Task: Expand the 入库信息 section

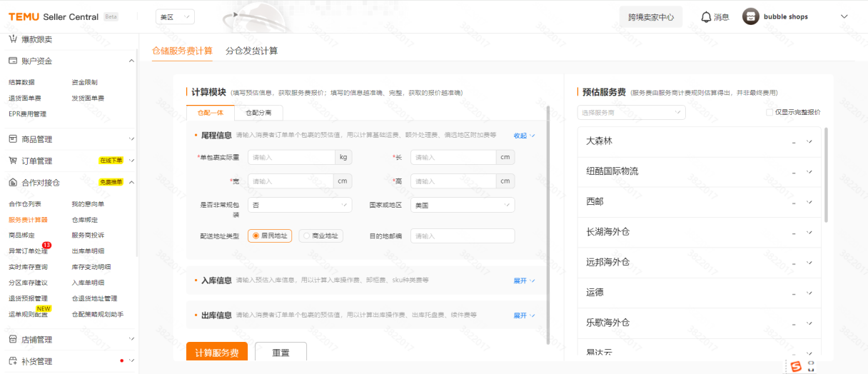Action: (524, 280)
